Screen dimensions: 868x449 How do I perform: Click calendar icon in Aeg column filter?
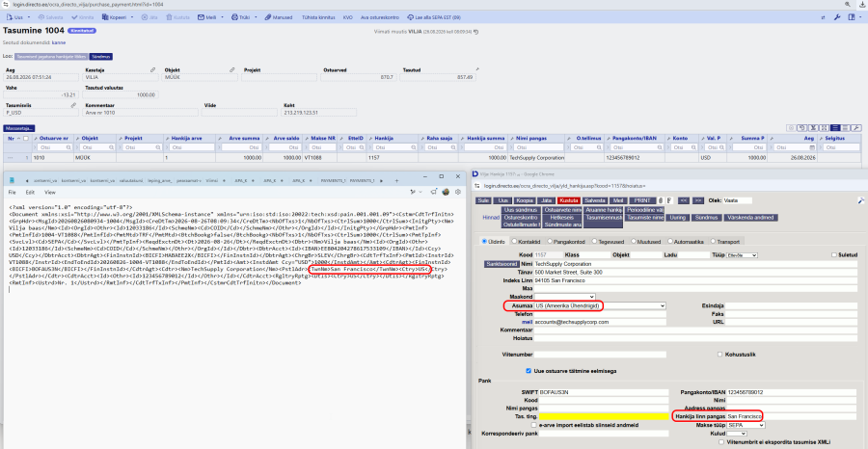pyautogui.click(x=812, y=147)
